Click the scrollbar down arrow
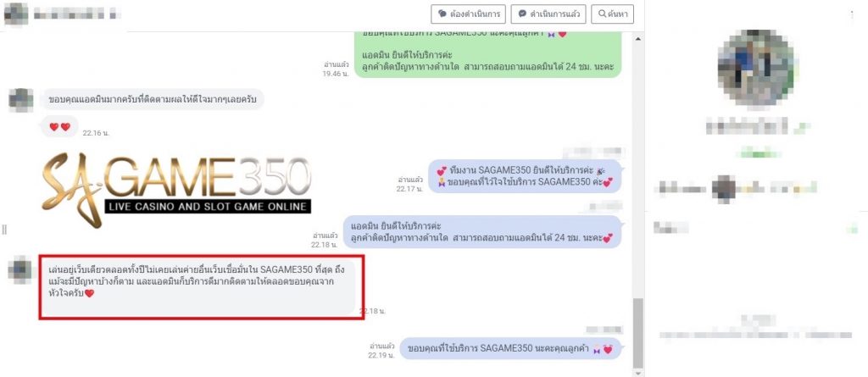The width and height of the screenshot is (868, 377). pyautogui.click(x=637, y=373)
